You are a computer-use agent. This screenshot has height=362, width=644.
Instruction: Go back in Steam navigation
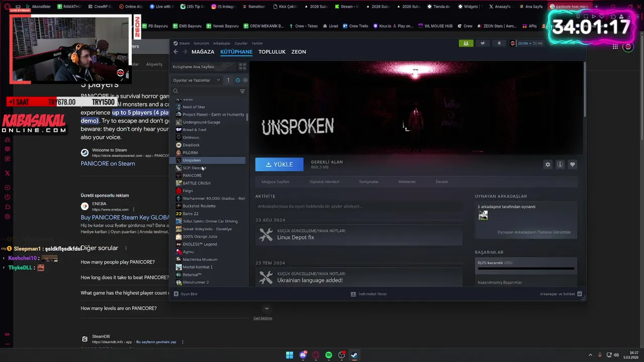176,52
